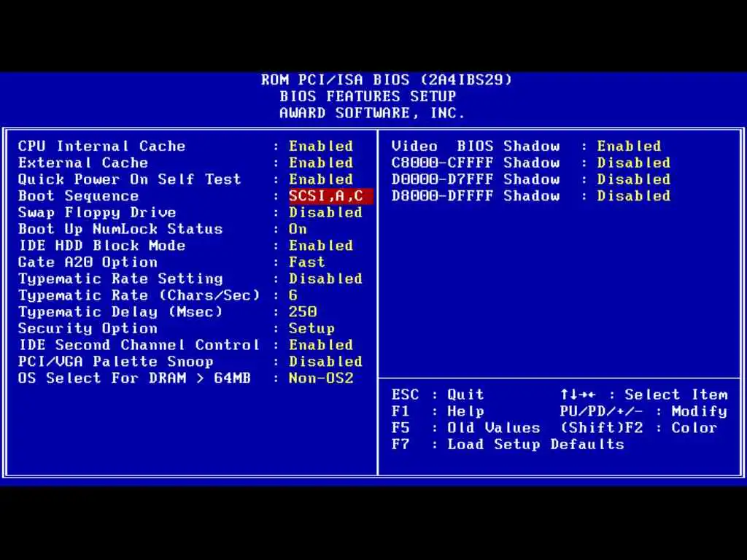Click the Gate A20 Option label

click(x=88, y=262)
